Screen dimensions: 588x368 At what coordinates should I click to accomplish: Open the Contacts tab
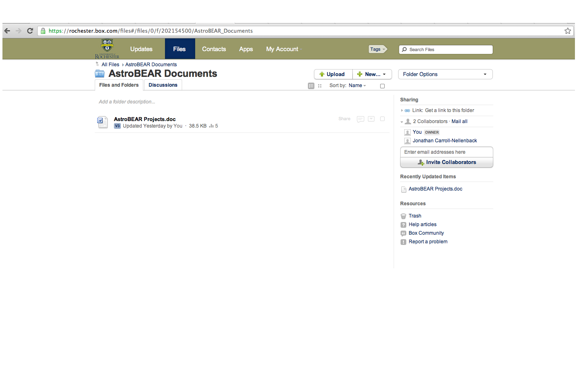(214, 49)
